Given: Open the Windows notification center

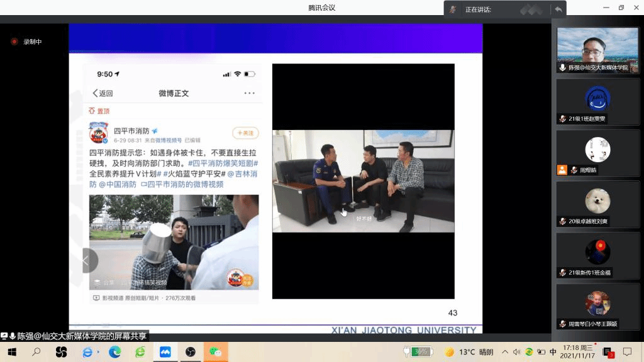Looking at the screenshot, I should point(627,352).
